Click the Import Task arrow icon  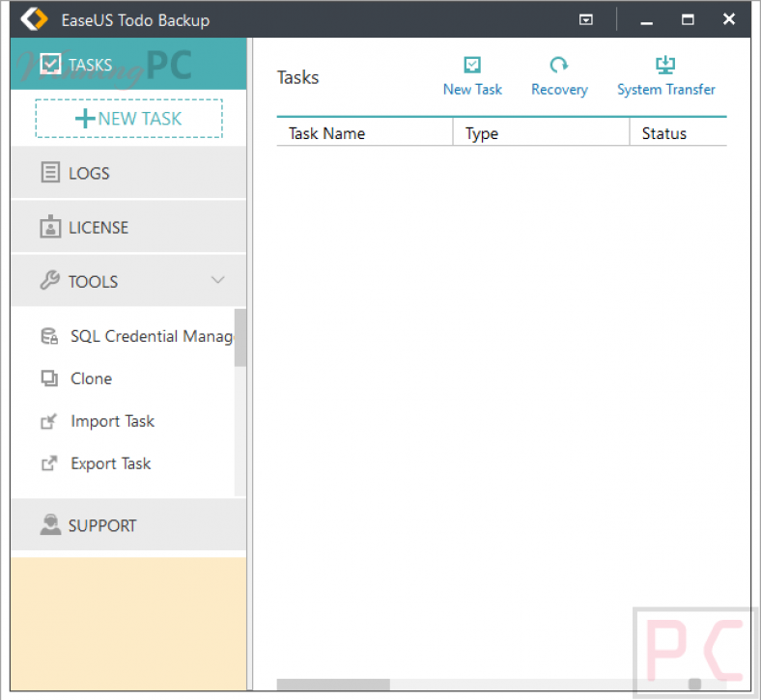tap(49, 421)
